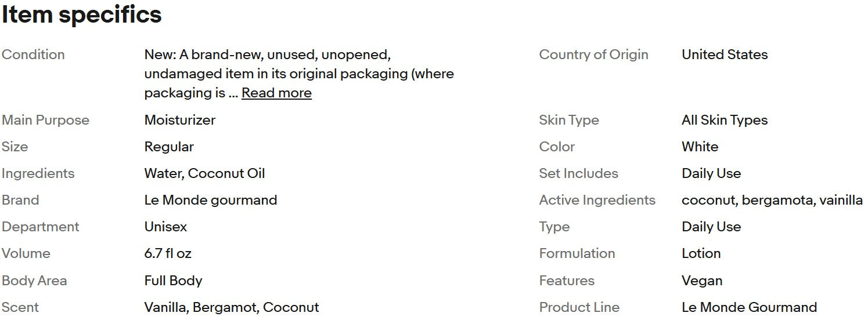
Task: Select the Water, Coconut Oil ingredients text
Action: (204, 173)
